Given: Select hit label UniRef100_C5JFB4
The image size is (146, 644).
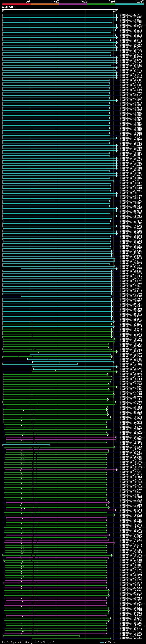Looking at the screenshot, I should pos(131,598).
